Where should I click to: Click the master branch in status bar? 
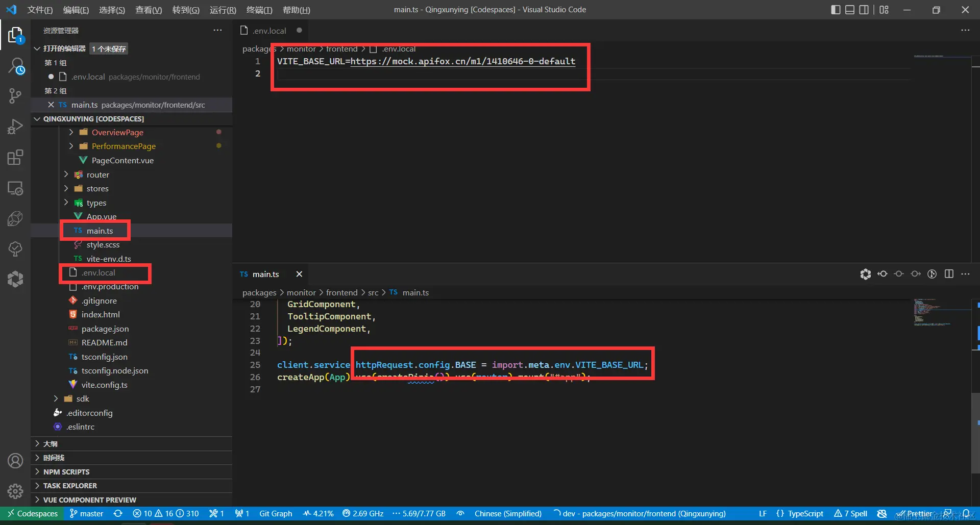click(87, 513)
